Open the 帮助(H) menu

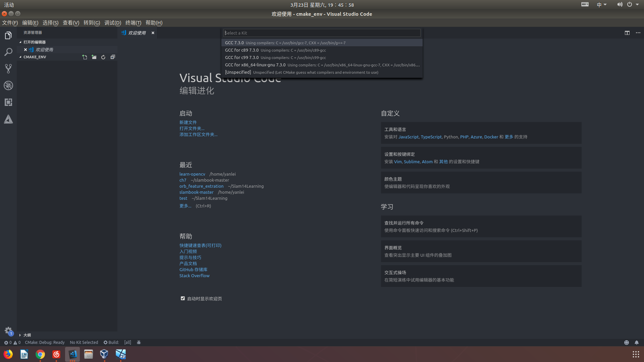coord(154,23)
